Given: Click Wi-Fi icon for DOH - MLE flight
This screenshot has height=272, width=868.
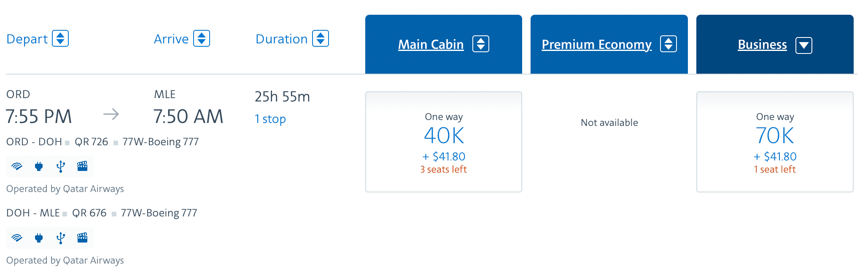Looking at the screenshot, I should point(17,238).
